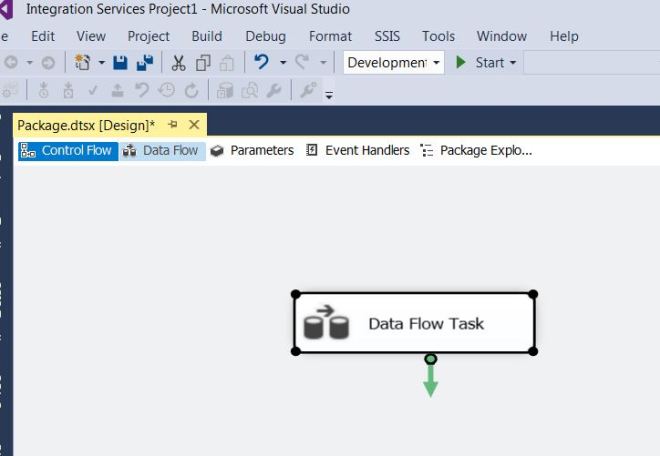Click the Cut scissors icon
This screenshot has width=660, height=456.
pos(178,63)
